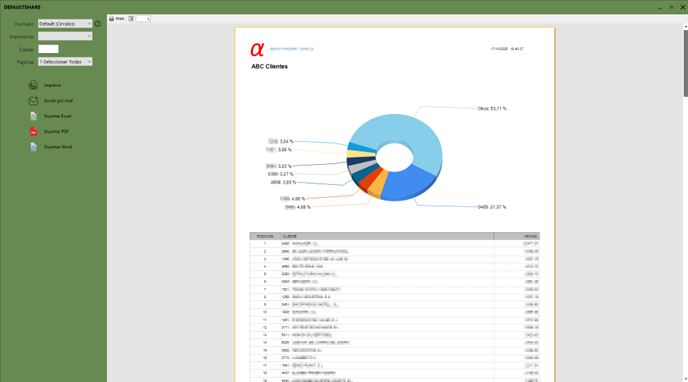Click the info icon beside Formato
The image size is (688, 382).
(x=98, y=24)
